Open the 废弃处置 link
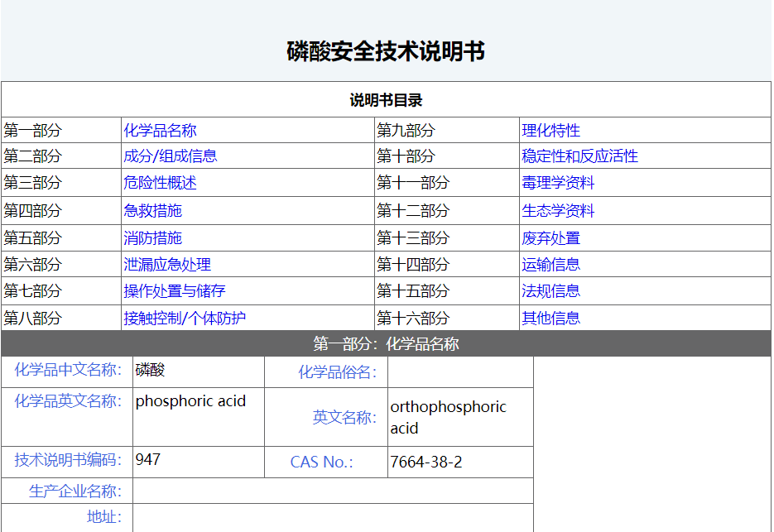Viewport: 774px width, 532px height. [x=550, y=238]
